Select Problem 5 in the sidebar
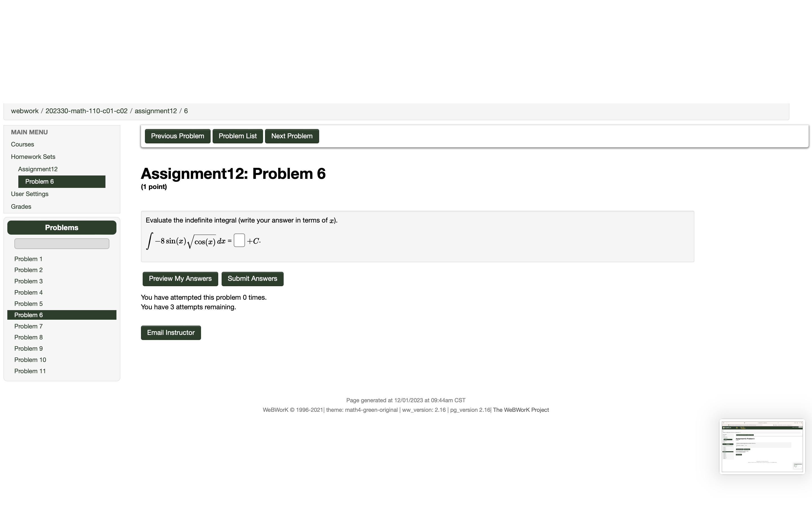This screenshot has width=812, height=507. [x=28, y=303]
